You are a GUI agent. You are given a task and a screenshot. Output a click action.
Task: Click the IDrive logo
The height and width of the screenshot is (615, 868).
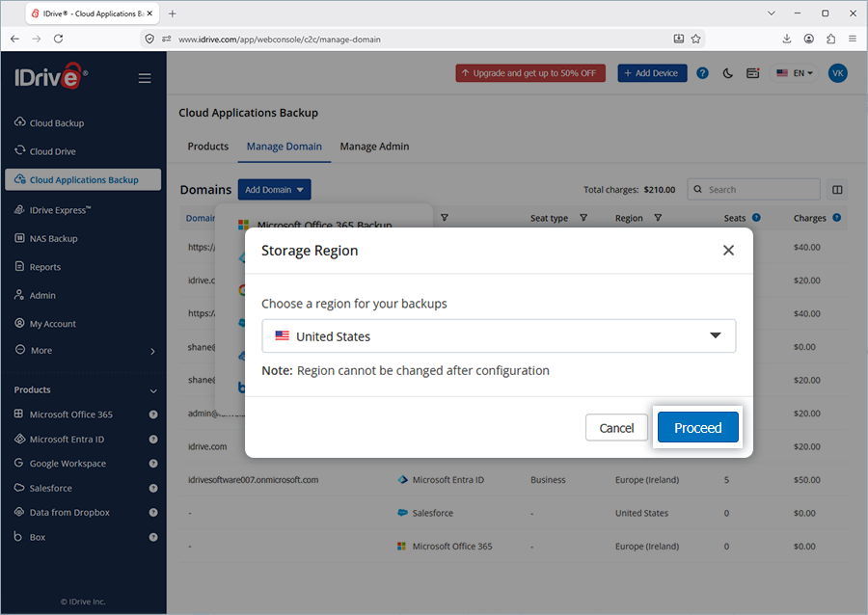[x=50, y=76]
